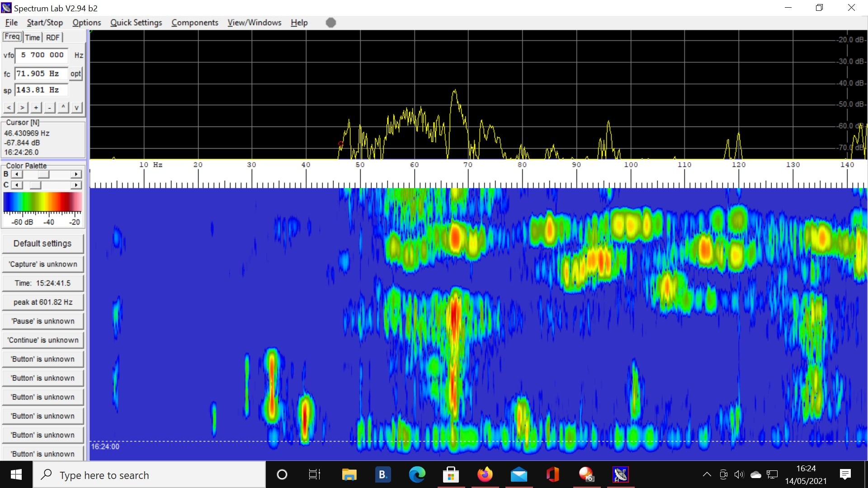Click the '+' zoom in frequency button
This screenshot has height=488, width=868.
pos(36,108)
